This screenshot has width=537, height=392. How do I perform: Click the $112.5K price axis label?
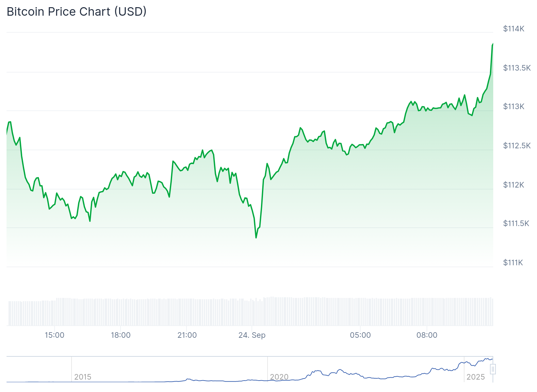coord(517,146)
